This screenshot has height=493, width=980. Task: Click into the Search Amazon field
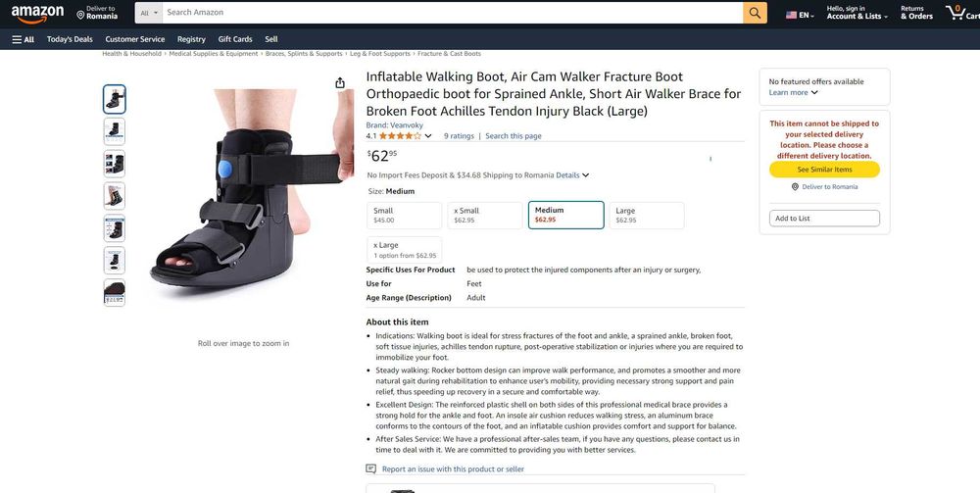click(453, 13)
